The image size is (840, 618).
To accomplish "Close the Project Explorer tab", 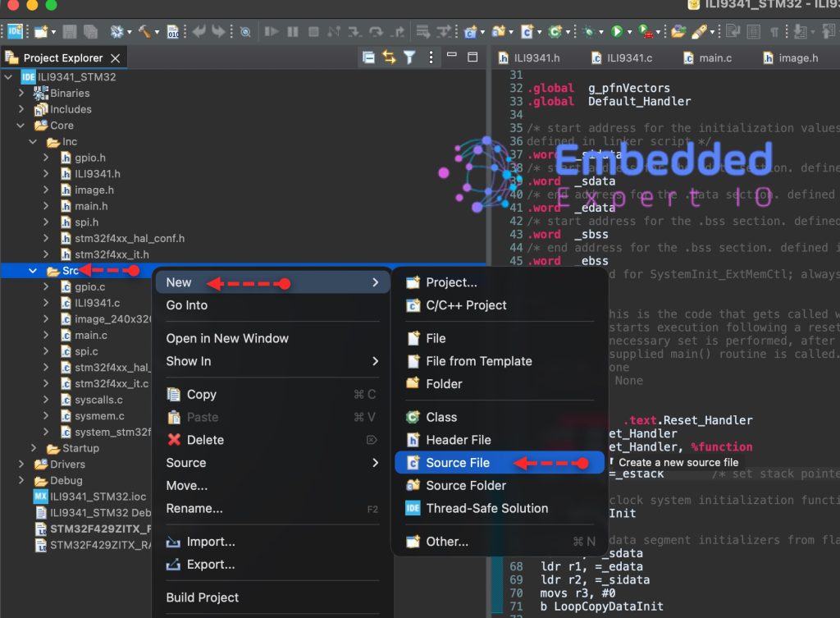I will coord(116,58).
